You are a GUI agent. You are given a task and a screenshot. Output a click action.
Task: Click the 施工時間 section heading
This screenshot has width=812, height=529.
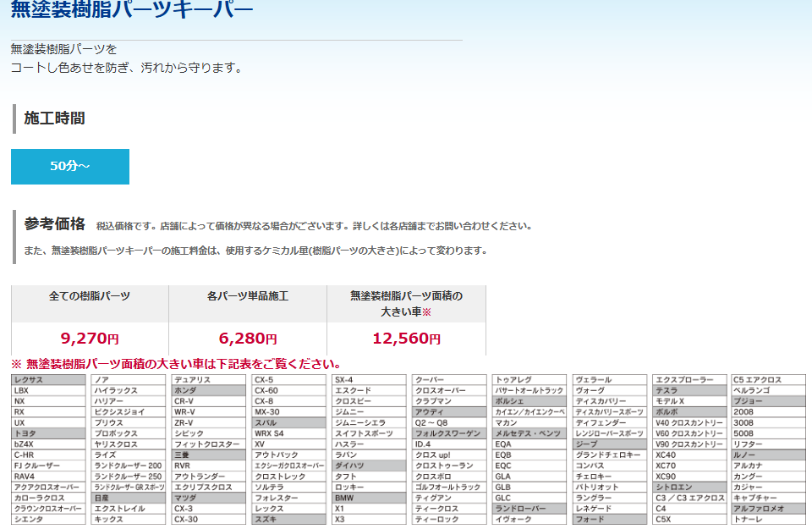point(54,118)
